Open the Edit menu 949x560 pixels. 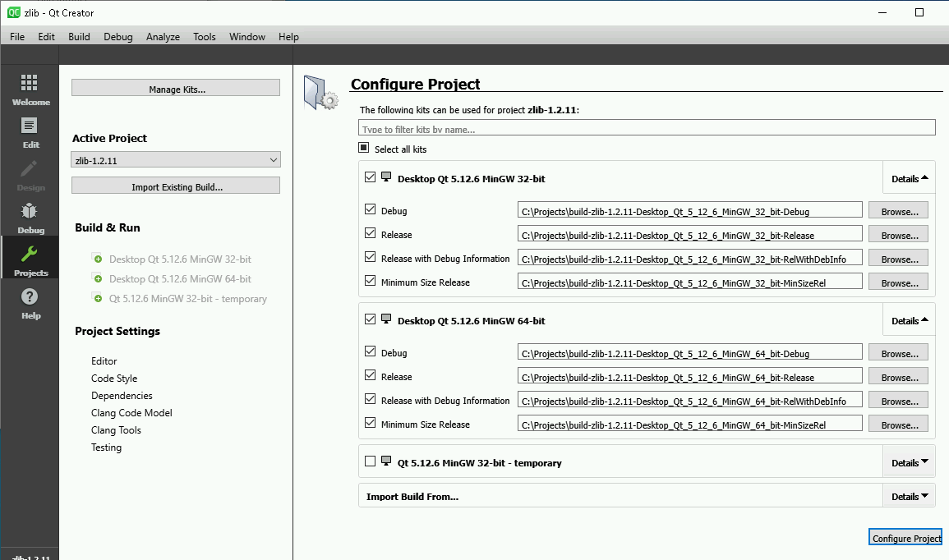46,37
